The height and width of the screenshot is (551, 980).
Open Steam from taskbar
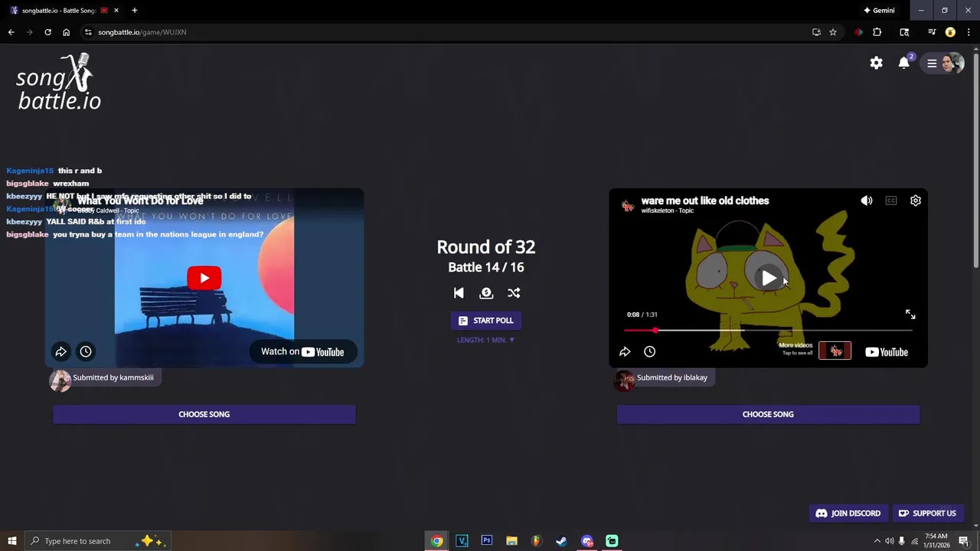tap(561, 541)
